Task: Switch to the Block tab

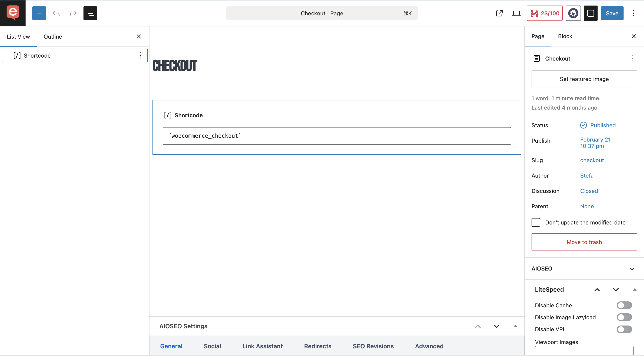Action: [x=565, y=36]
